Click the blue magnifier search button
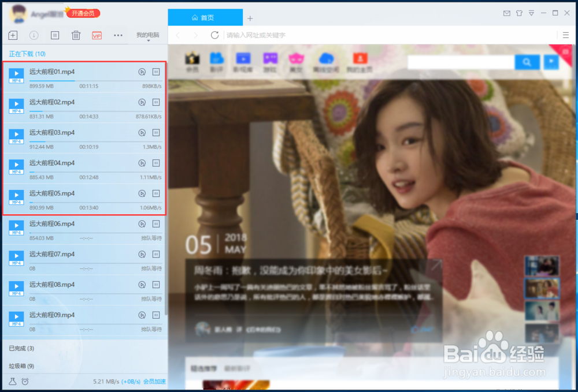This screenshot has width=578, height=392. pyautogui.click(x=527, y=62)
